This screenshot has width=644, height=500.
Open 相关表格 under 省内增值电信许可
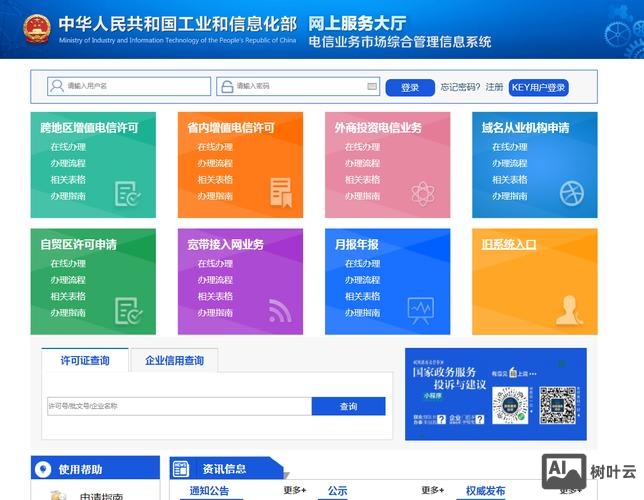(x=215, y=180)
